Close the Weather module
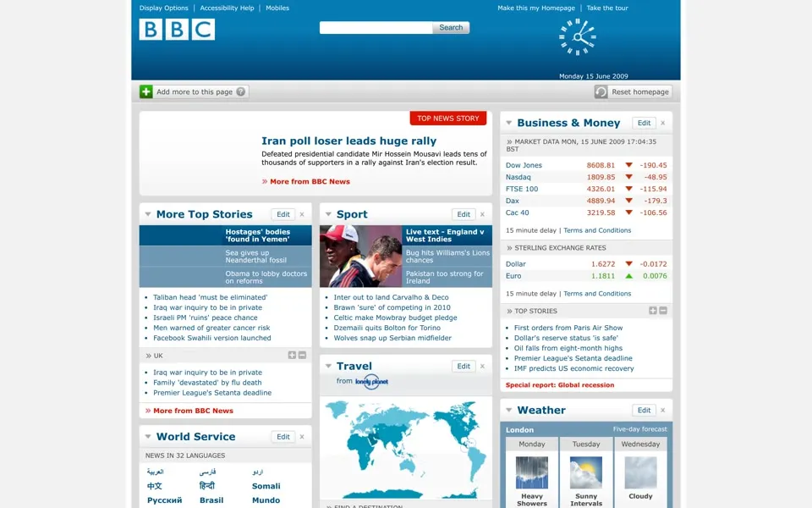Image resolution: width=812 pixels, height=508 pixels. point(663,410)
